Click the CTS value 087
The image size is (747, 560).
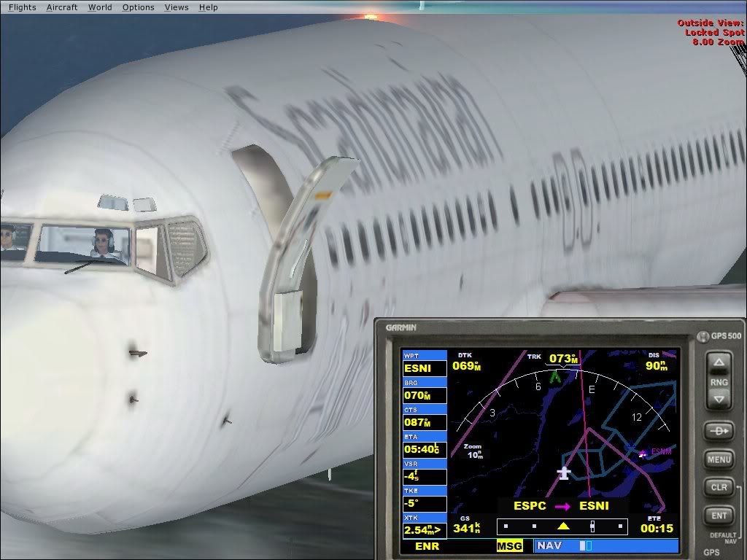[x=425, y=422]
